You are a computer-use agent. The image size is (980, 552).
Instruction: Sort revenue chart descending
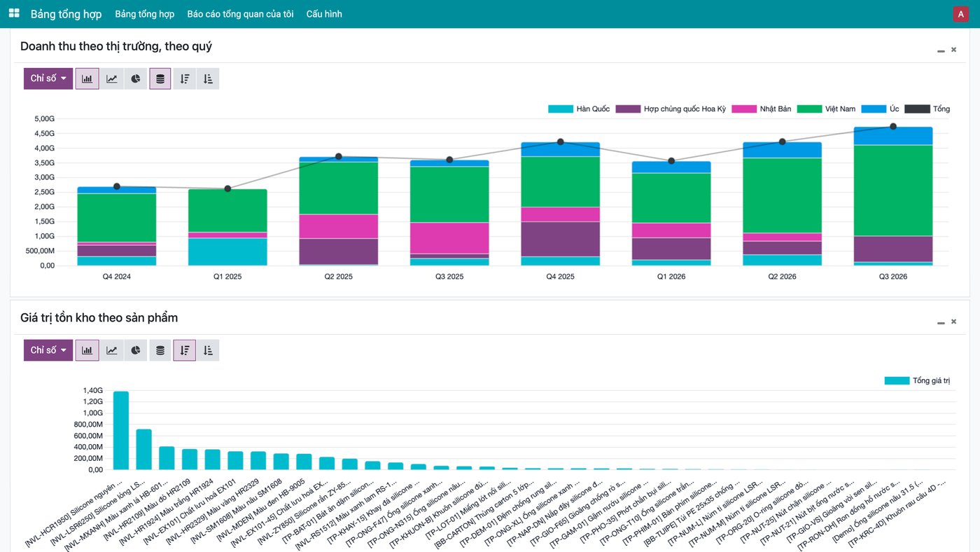[x=185, y=78]
